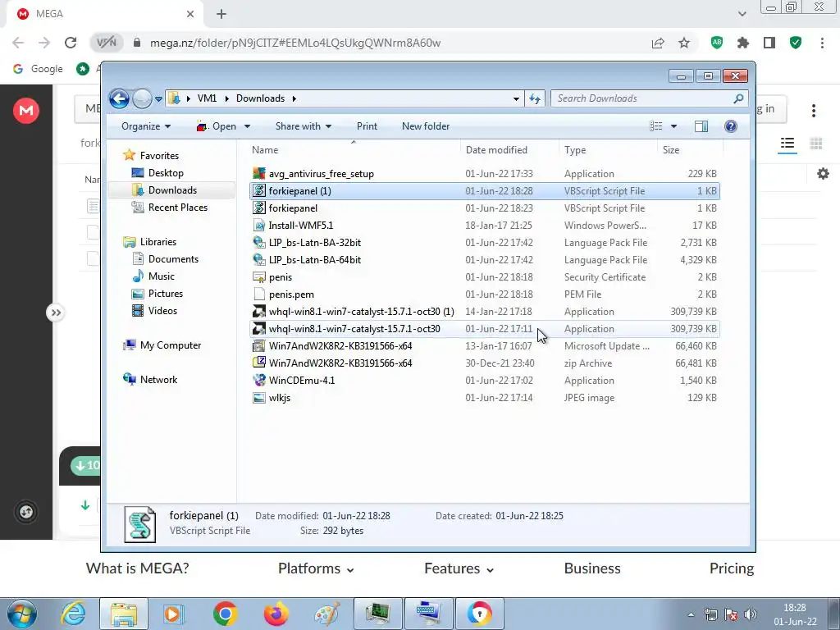Image resolution: width=840 pixels, height=630 pixels.
Task: Click New folder button
Action: [x=426, y=126]
